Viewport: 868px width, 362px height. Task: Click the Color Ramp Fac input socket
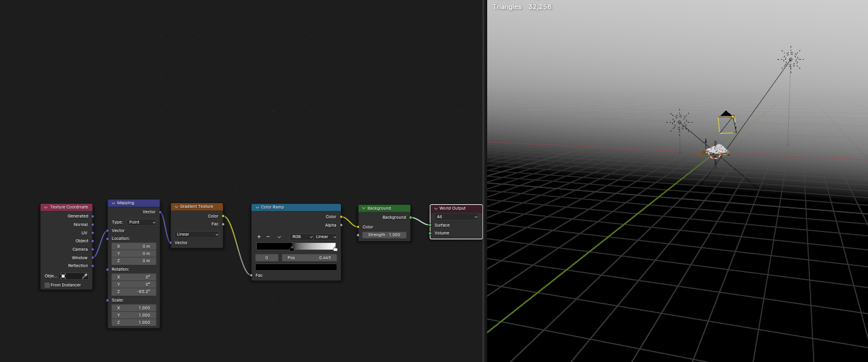(251, 275)
